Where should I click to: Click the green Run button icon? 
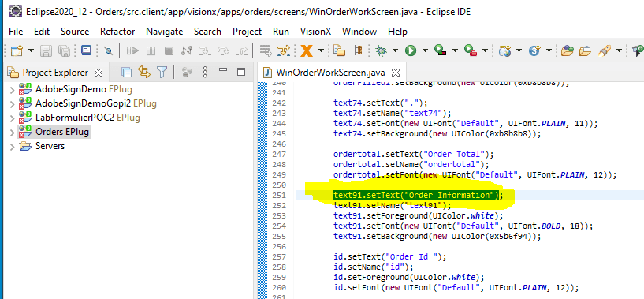tap(411, 51)
